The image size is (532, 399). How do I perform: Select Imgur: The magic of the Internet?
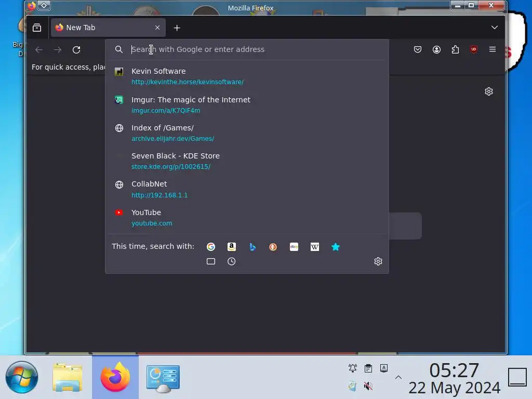(247, 105)
